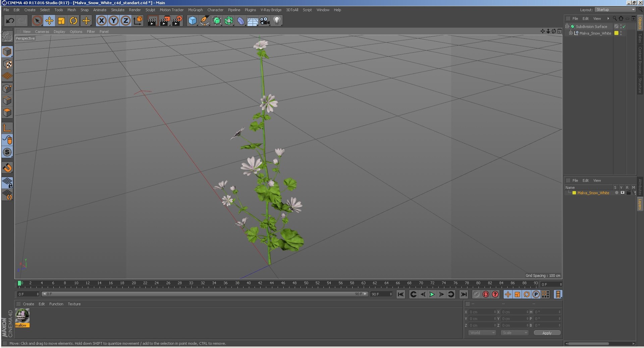Switch to Points mode
This screenshot has width=644, height=348.
click(7, 89)
